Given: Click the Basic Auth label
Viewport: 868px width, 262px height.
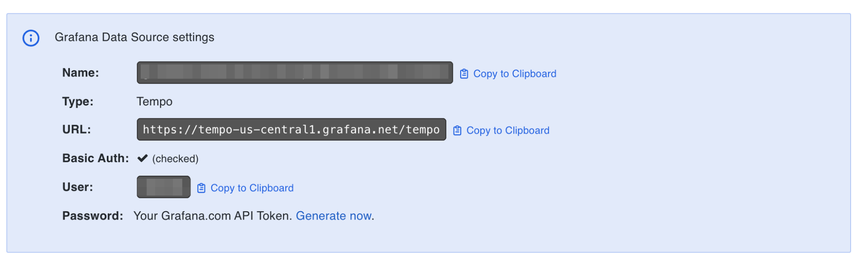Looking at the screenshot, I should point(96,158).
